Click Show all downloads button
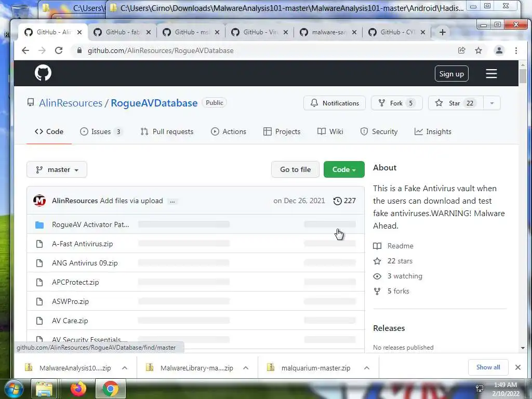 point(488,367)
